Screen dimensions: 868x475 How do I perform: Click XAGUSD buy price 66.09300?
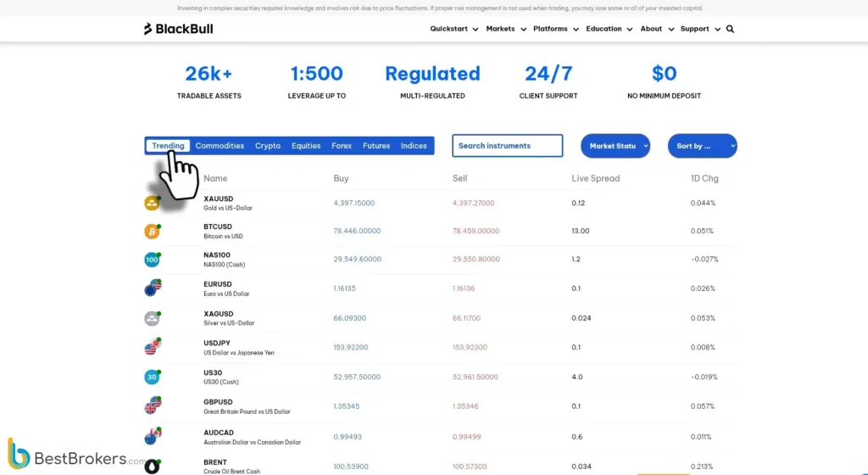[x=349, y=318]
